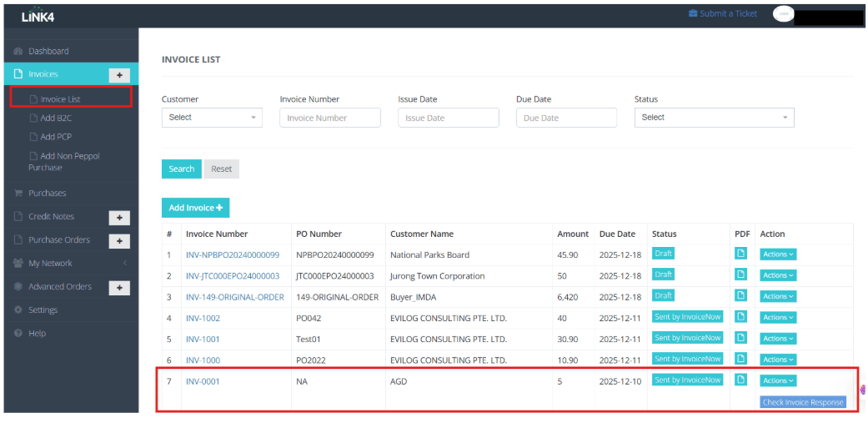This screenshot has width=868, height=423.
Task: Click plus icon beside Invoices menu
Action: 119,75
